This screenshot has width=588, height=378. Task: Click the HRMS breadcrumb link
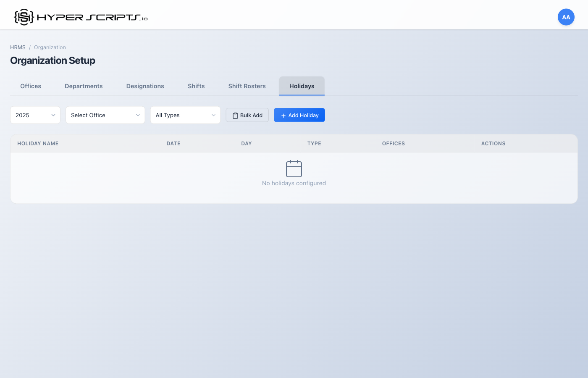[x=18, y=47]
